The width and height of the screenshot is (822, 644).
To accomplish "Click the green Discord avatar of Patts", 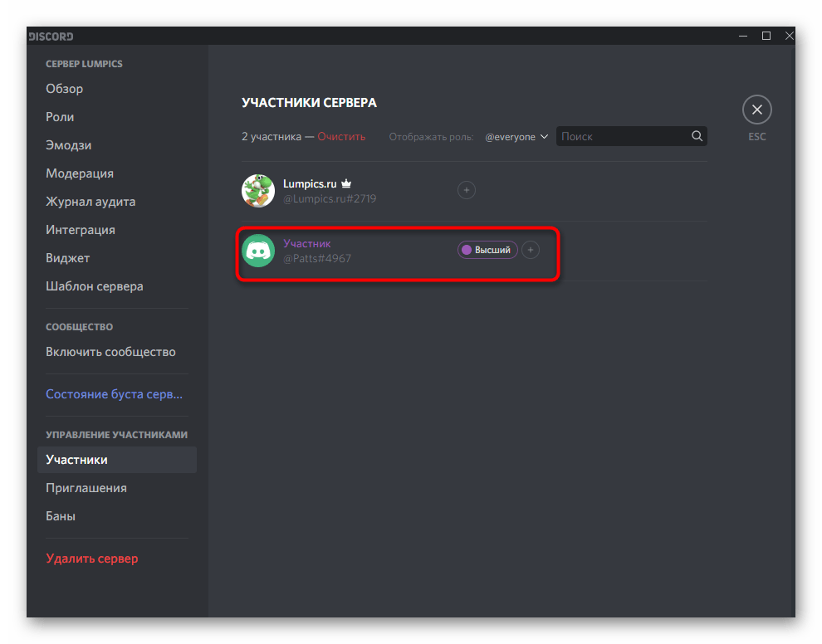I will click(x=258, y=251).
